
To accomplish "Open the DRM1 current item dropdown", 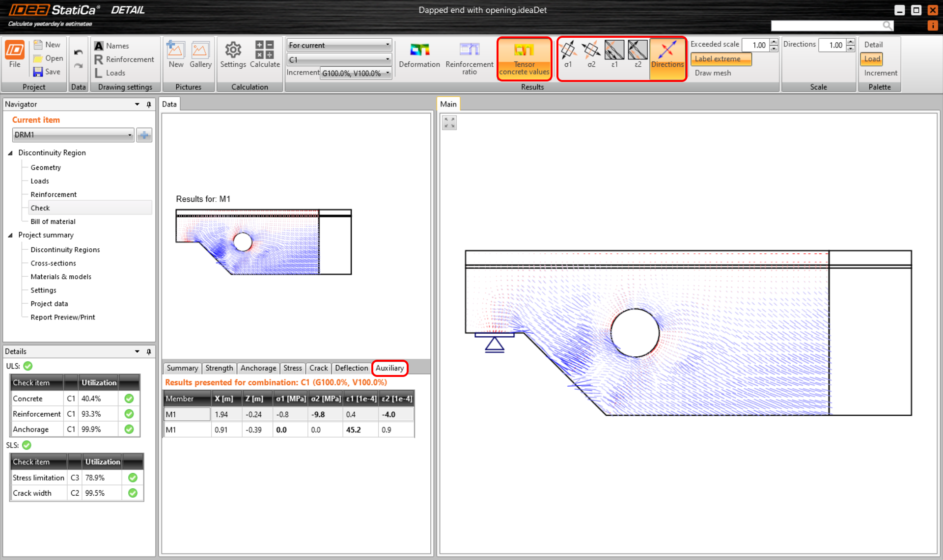I will tap(130, 135).
